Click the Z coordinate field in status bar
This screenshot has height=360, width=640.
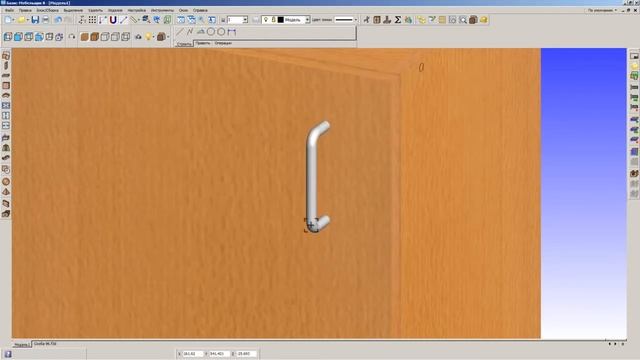coord(246,354)
